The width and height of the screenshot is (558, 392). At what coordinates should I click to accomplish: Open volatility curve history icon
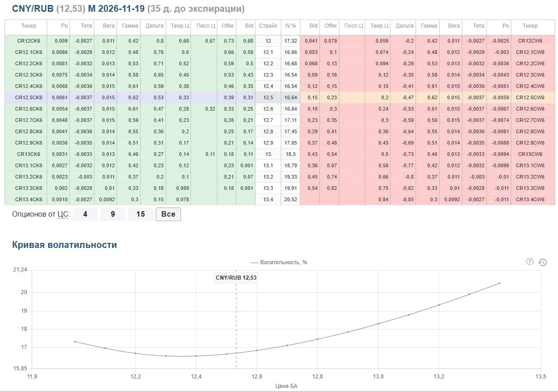[x=543, y=262]
